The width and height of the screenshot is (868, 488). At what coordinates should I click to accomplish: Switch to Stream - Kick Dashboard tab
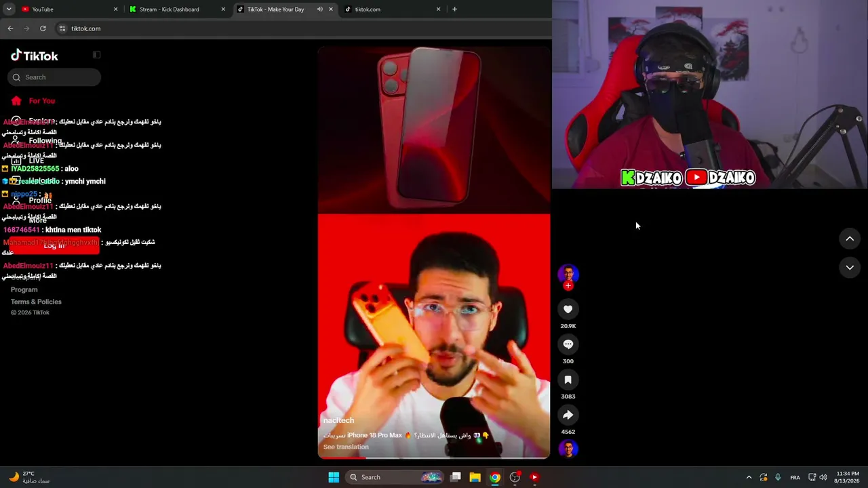176,9
